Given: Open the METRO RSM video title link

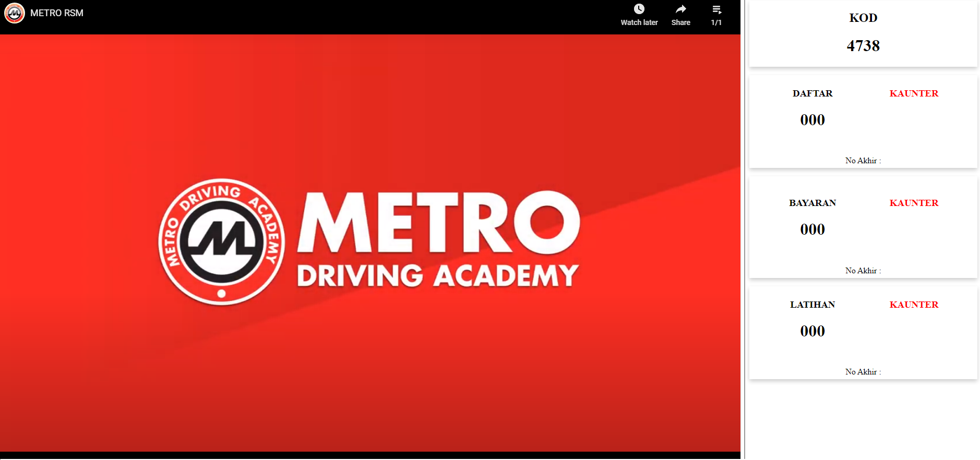Looking at the screenshot, I should click(57, 13).
